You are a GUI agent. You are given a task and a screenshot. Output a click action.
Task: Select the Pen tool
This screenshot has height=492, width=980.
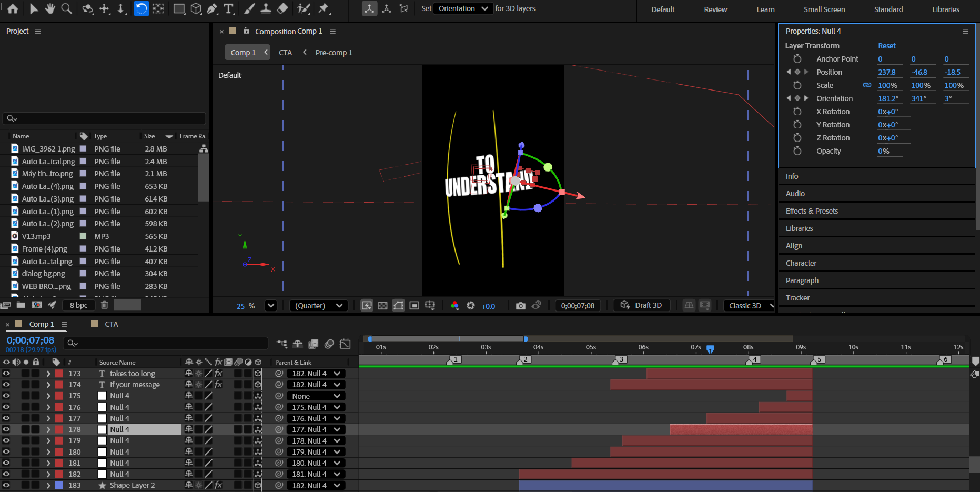[212, 8]
